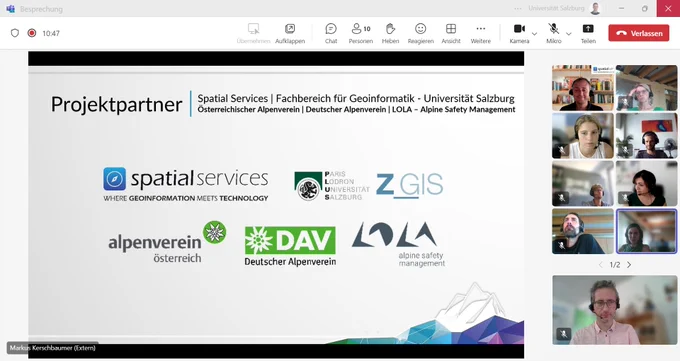The image size is (680, 361).
Task: Click the Teams logo in title bar
Action: pos(10,9)
